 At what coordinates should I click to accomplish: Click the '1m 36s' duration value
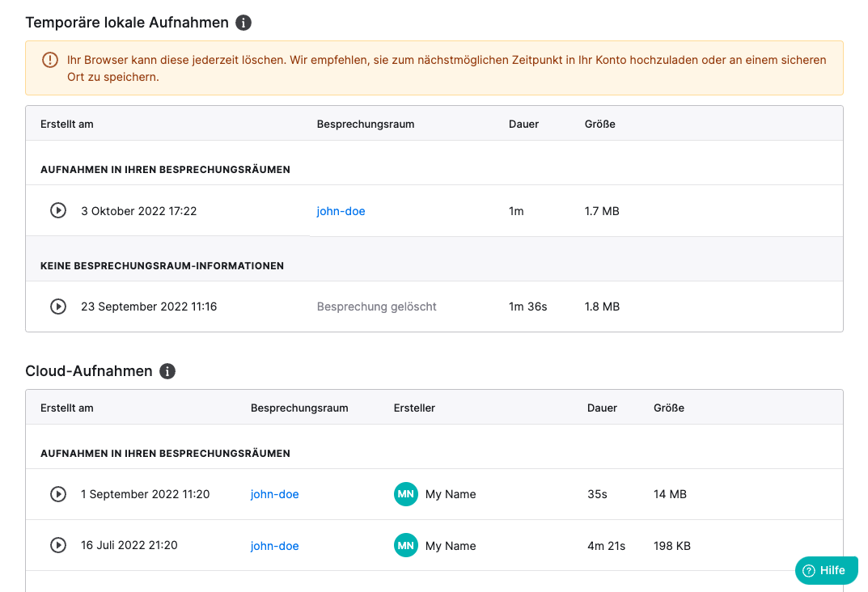(527, 307)
